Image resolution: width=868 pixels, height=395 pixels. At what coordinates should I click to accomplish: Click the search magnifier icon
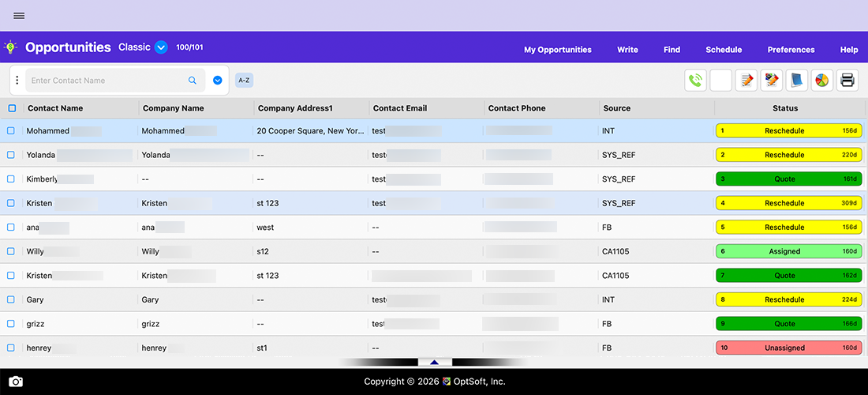193,81
